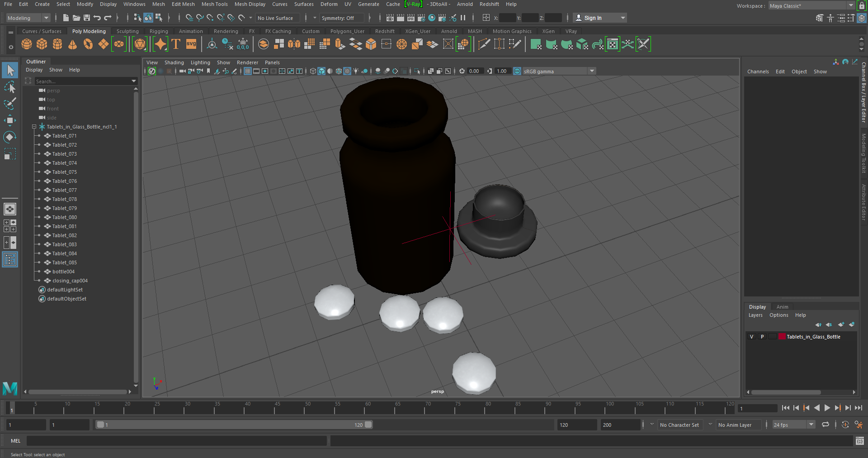This screenshot has width=868, height=458.
Task: Click the time range slider bar
Action: pos(234,425)
